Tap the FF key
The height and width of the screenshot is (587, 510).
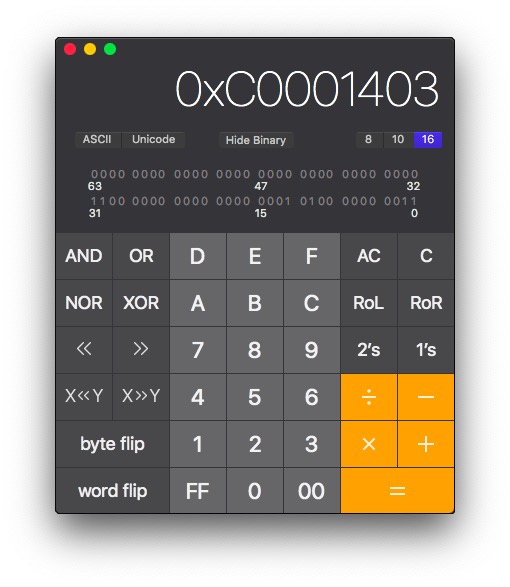click(198, 490)
